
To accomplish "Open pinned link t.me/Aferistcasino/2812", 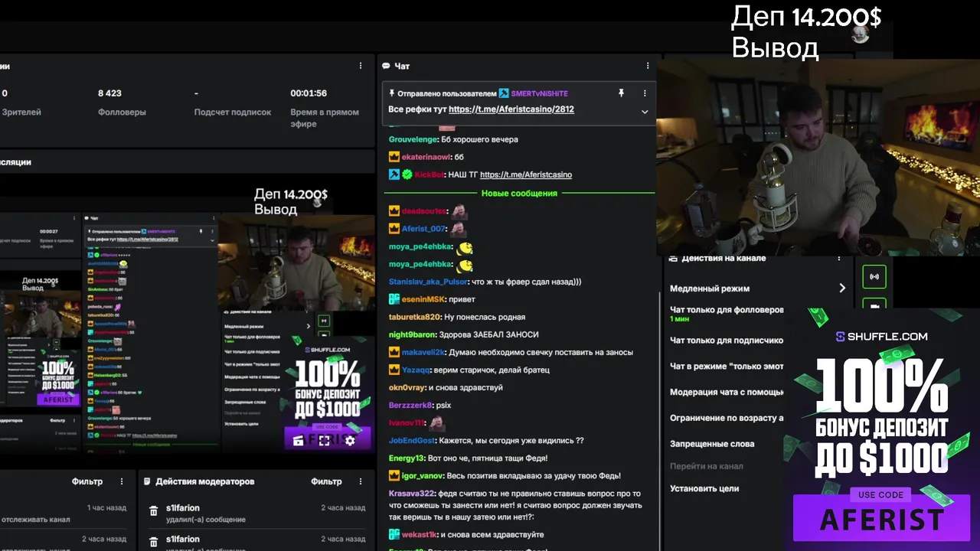I will tap(511, 109).
